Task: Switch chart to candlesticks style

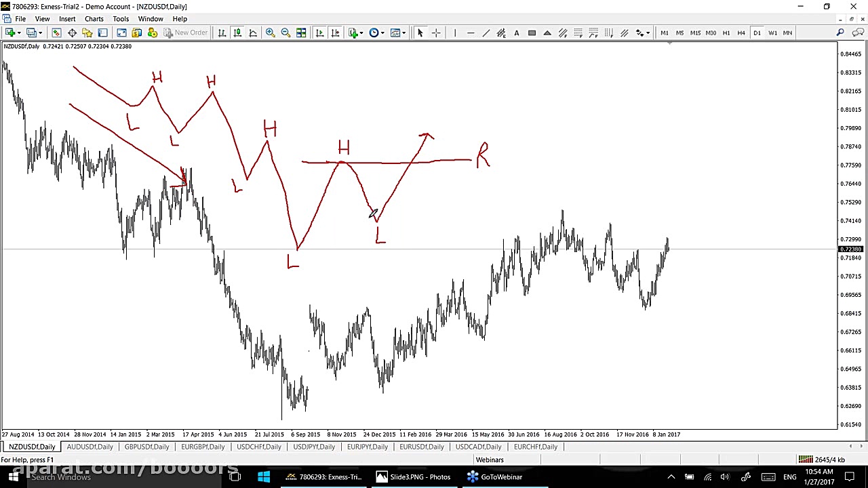Action: [x=237, y=33]
